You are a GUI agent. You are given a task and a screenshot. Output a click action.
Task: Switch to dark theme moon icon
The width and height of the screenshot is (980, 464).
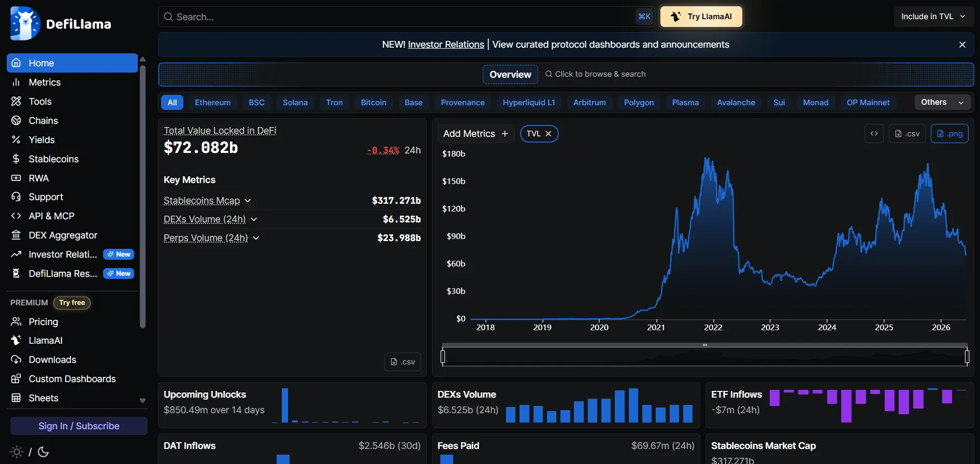pos(44,452)
